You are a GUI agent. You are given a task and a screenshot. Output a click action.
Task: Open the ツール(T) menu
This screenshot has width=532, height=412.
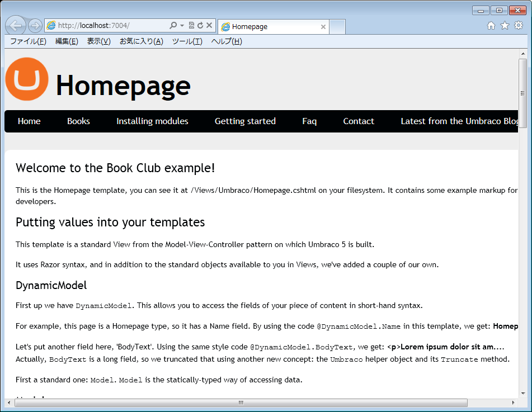pos(187,41)
